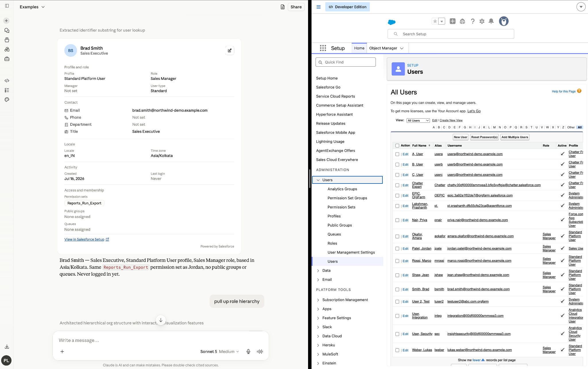The image size is (588, 369).
Task: Open the Sonnet 5 model selector
Action: 219,351
